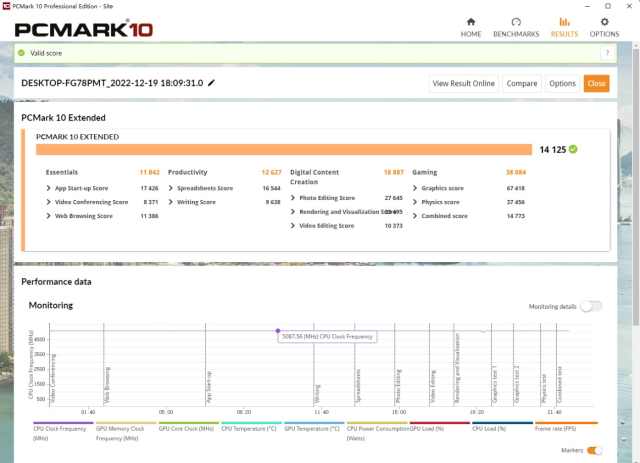The width and height of the screenshot is (640, 463).
Task: Click the Video Conferencing marker in chart
Action: (x=53, y=378)
